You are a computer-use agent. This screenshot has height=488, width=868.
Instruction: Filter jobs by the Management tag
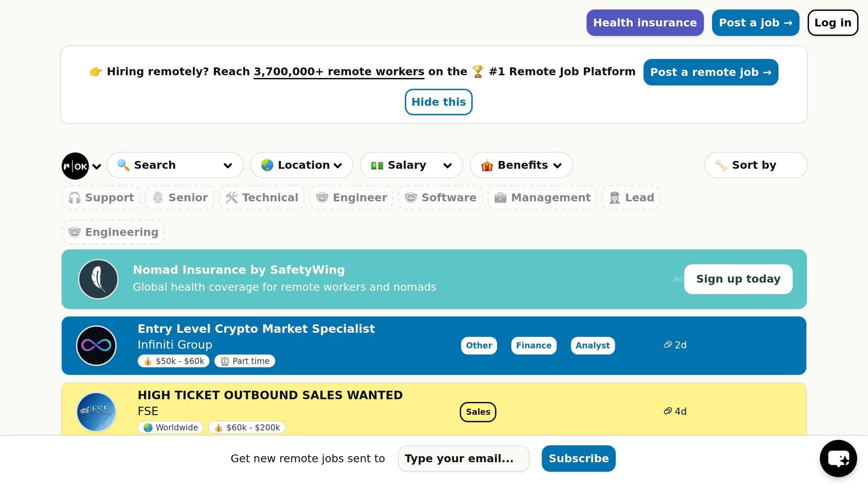[542, 197]
